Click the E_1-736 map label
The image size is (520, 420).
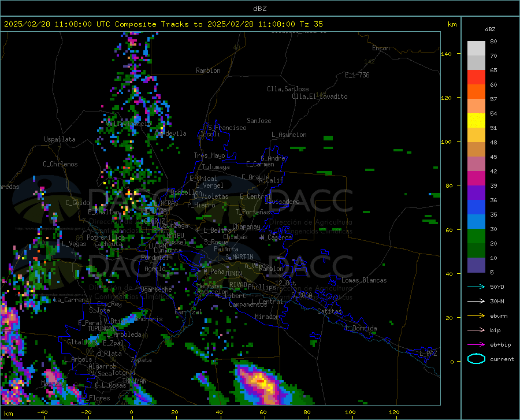point(357,75)
